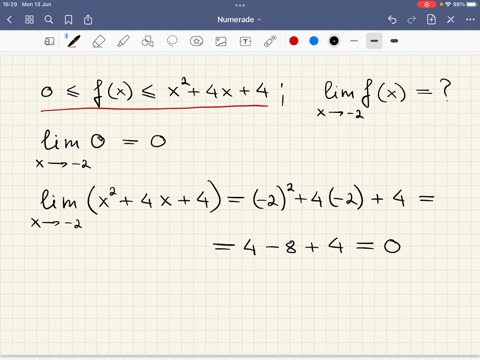480x360 pixels.
Task: Open the Numerade title dropdown
Action: coord(239,20)
